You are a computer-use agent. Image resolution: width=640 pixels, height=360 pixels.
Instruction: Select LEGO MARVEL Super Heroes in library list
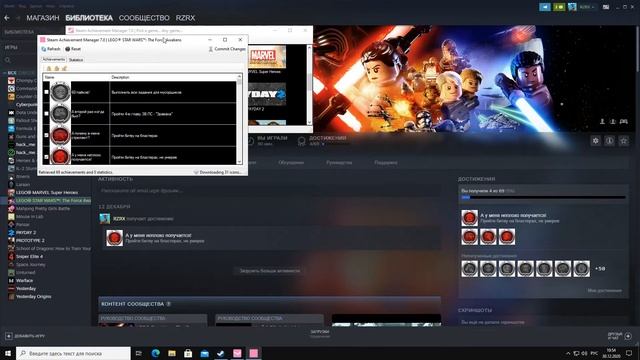coord(47,192)
